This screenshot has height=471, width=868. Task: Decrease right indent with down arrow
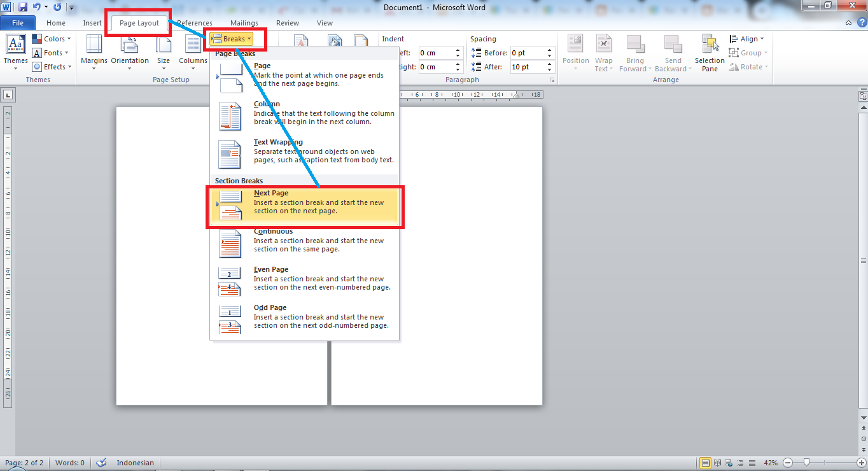458,70
